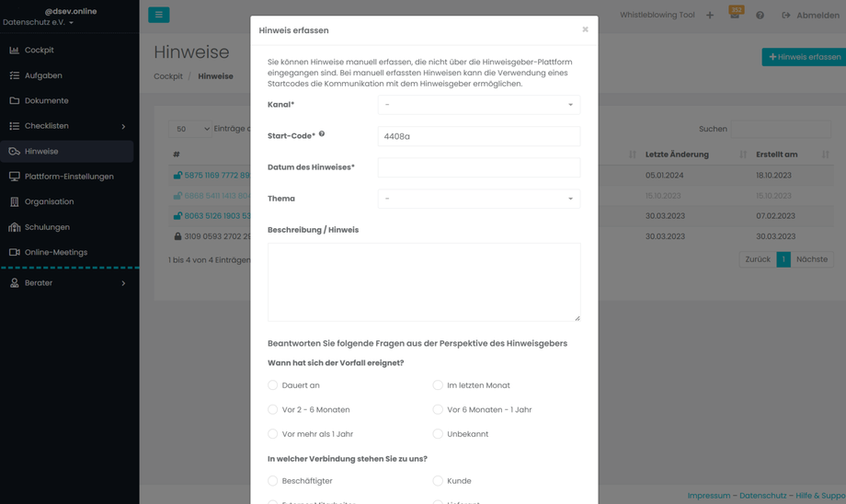Click the Datum des Hinweises field
The image size is (846, 504).
(x=478, y=167)
